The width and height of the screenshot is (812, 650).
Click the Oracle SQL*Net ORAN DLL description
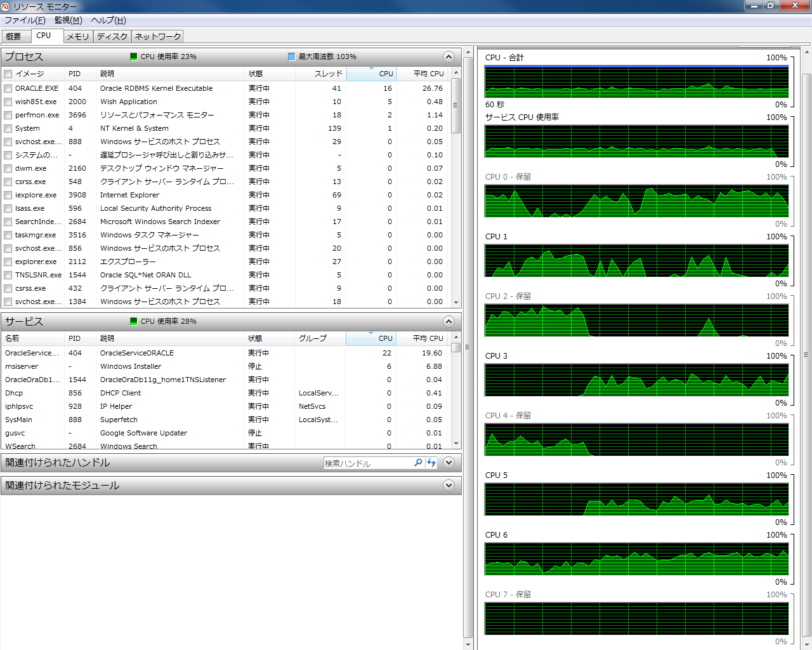pos(145,275)
